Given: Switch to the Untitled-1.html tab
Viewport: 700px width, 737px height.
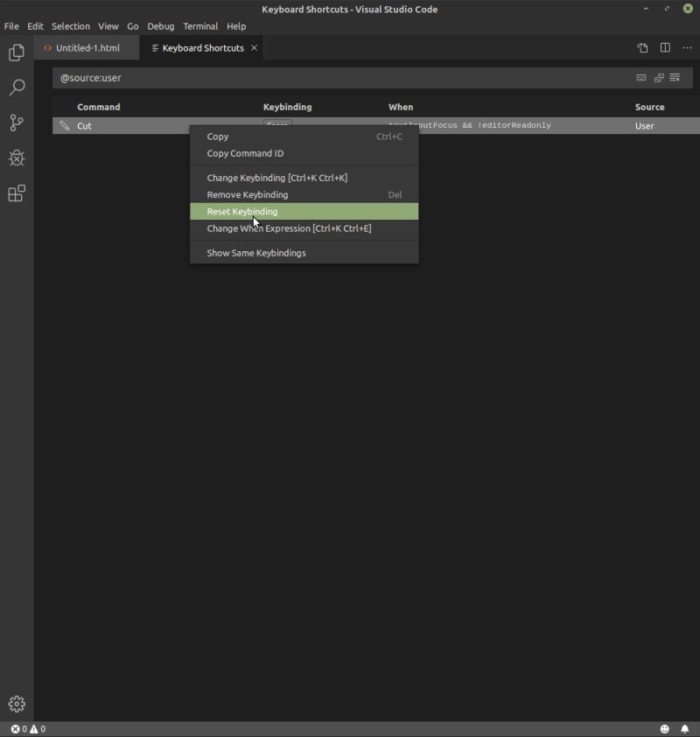Looking at the screenshot, I should click(87, 48).
